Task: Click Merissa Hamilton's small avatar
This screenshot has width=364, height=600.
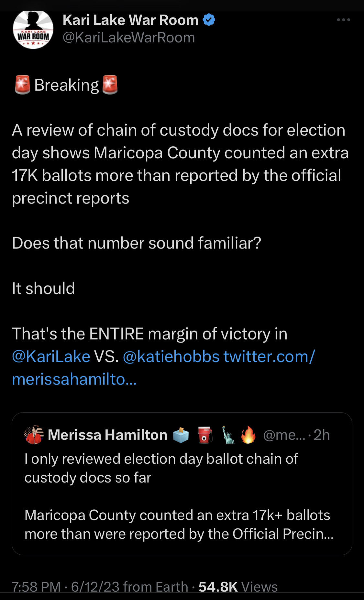Action: tap(34, 435)
